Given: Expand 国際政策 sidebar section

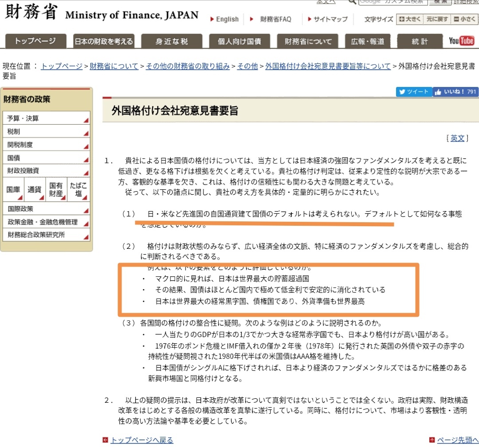Looking at the screenshot, I should tap(47, 208).
